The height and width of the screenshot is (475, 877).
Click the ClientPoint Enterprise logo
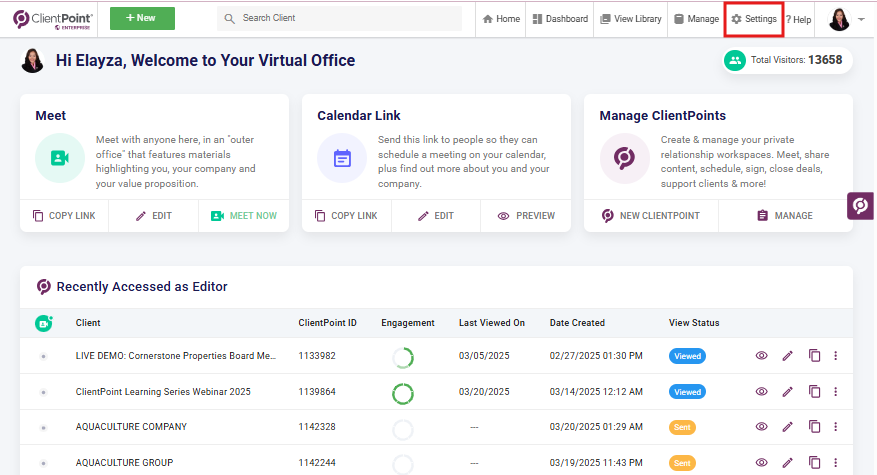[x=53, y=20]
